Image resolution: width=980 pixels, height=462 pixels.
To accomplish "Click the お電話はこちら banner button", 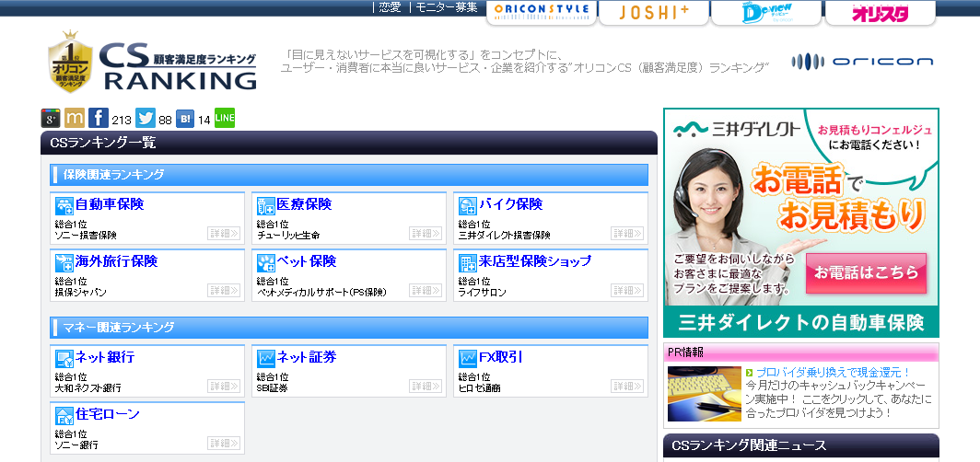I will point(866,273).
